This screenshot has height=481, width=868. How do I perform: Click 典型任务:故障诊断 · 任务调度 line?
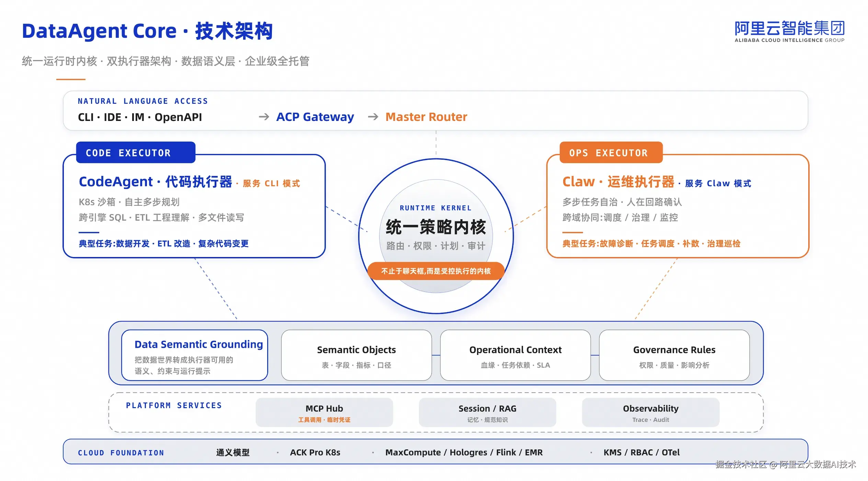[x=651, y=244]
